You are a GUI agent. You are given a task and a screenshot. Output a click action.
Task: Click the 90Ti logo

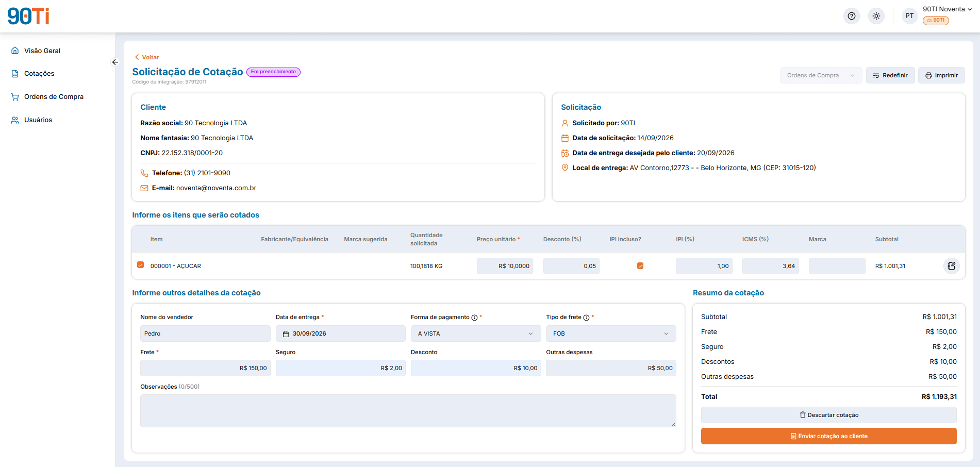28,16
